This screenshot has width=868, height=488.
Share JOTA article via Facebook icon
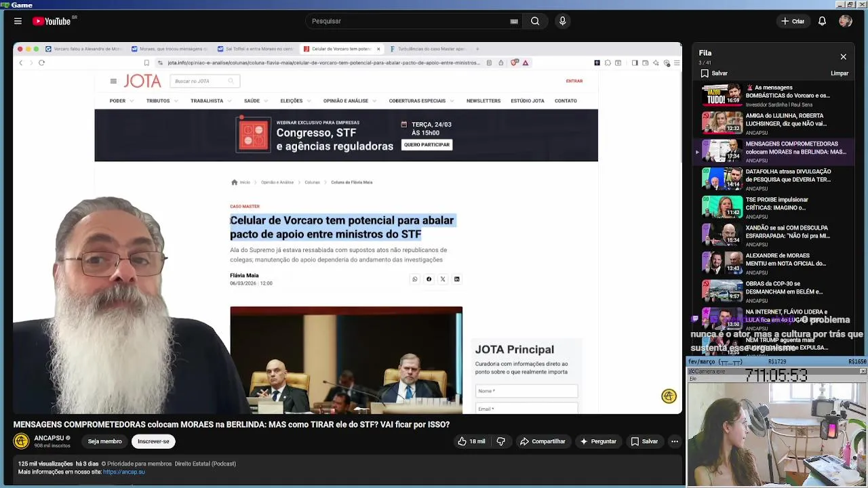(x=429, y=279)
